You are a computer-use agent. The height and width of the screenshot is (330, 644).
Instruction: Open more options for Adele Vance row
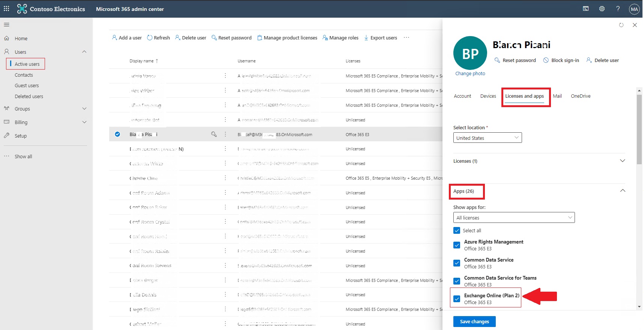[x=225, y=76]
